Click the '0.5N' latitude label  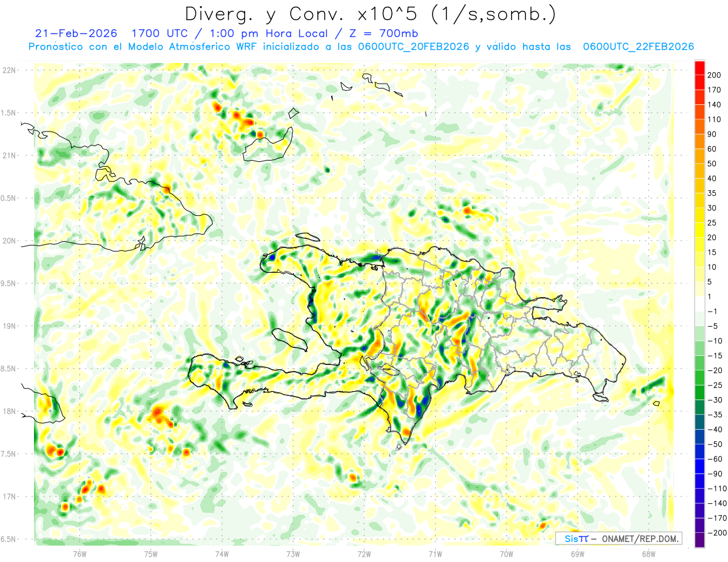8,198
